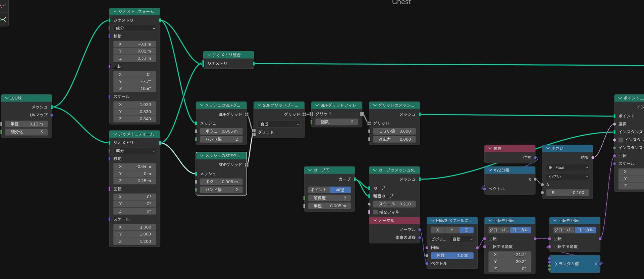The height and width of the screenshot is (279, 644).
Task: Click the カーブ円 カーブ output socket
Action: [x=355, y=180]
